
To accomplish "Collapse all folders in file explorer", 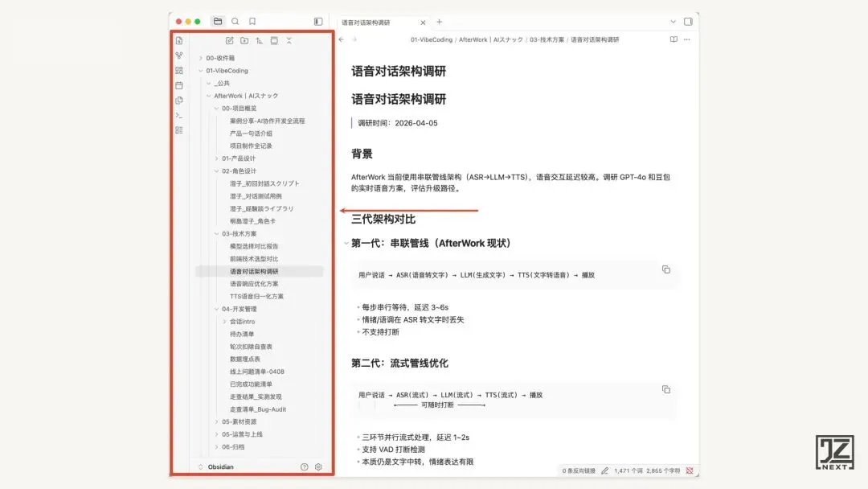I will [289, 40].
